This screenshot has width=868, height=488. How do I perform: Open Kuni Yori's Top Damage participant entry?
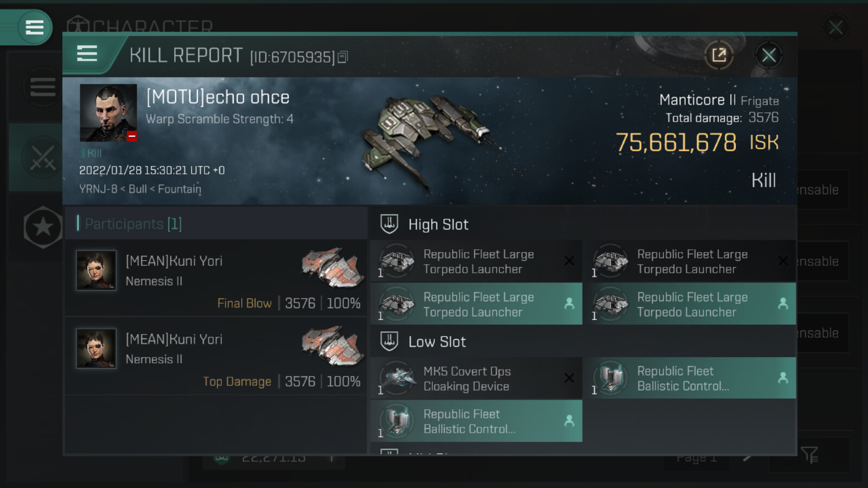point(216,357)
